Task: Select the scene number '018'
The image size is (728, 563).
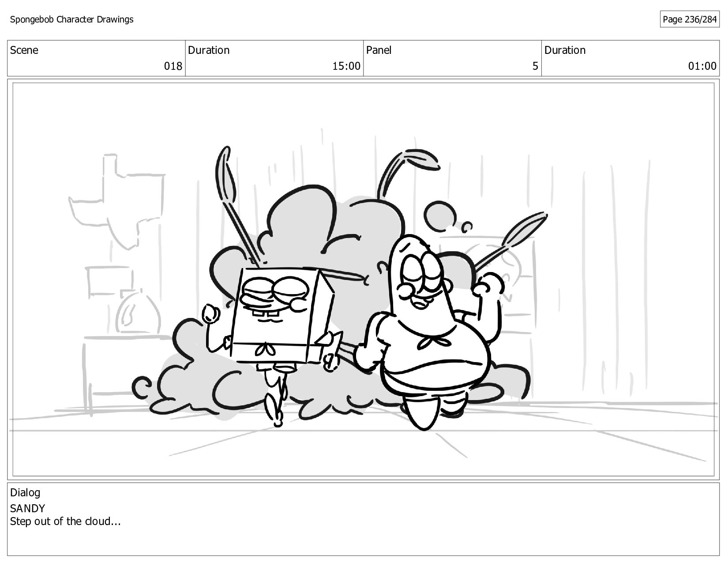Action: [x=173, y=66]
